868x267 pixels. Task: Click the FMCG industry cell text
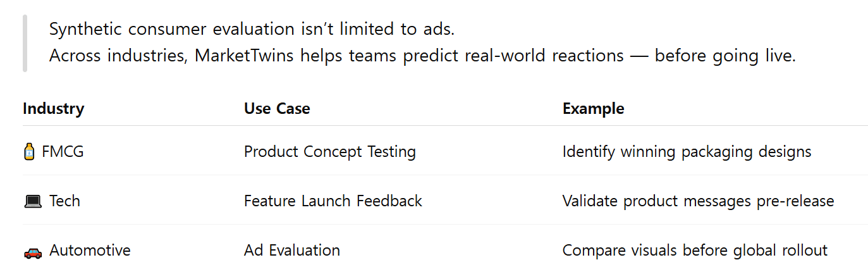[63, 152]
